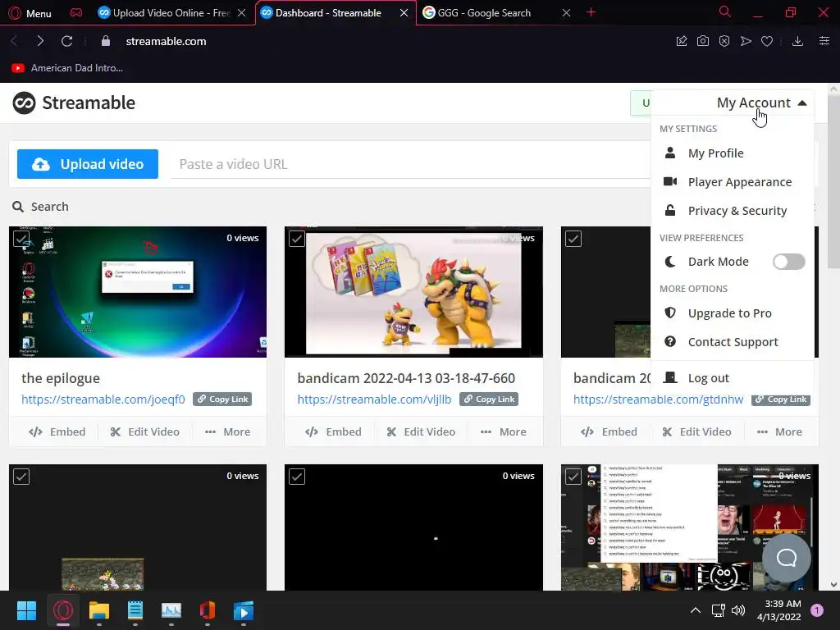Click Embed for the gtdnhw video
The width and height of the screenshot is (840, 630).
pyautogui.click(x=609, y=431)
